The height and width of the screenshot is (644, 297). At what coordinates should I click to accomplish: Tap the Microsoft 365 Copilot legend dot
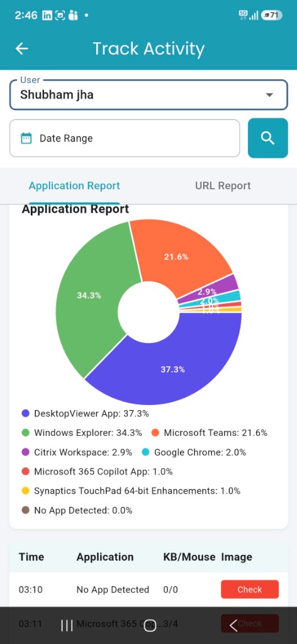pyautogui.click(x=25, y=472)
